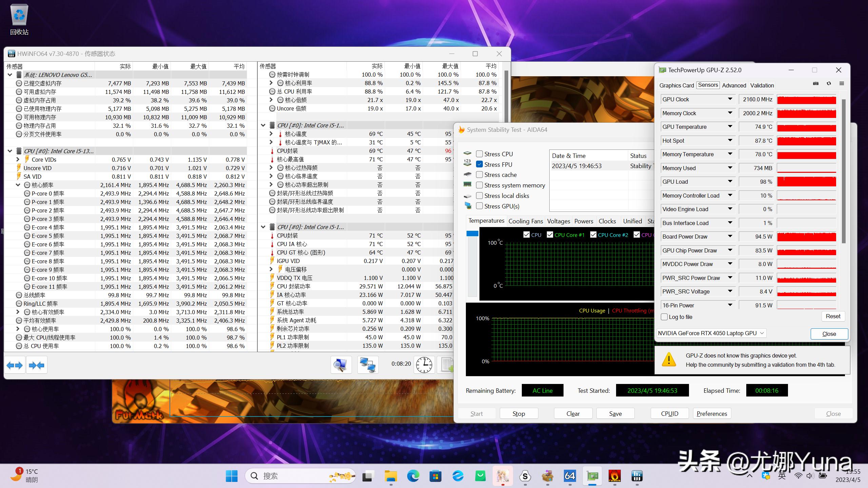Enable Log to file checkbox

[x=665, y=317]
